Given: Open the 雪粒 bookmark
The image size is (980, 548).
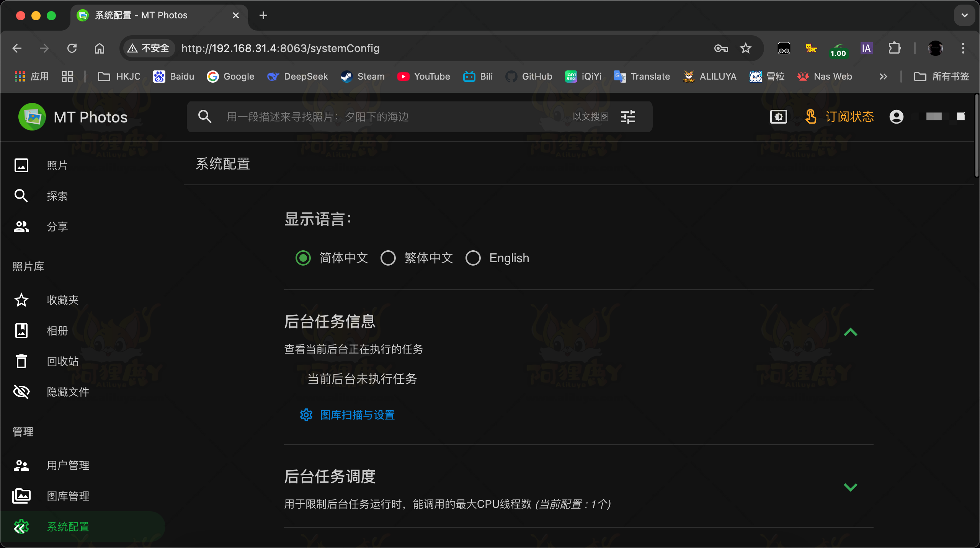Looking at the screenshot, I should (x=767, y=77).
